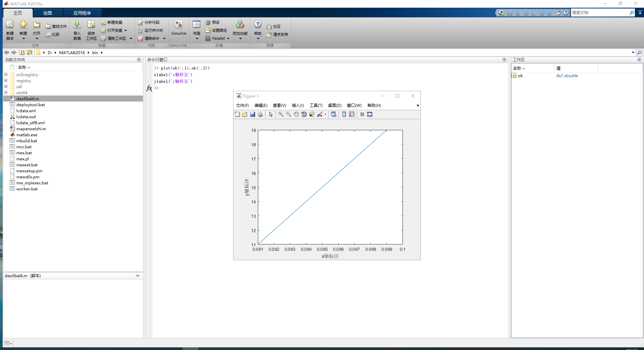Toggle the Legend display on the plot

(x=351, y=114)
